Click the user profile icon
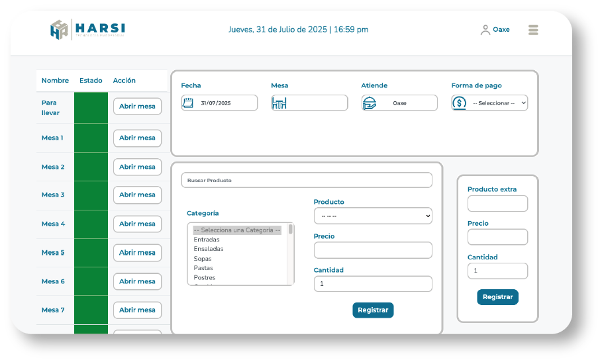This screenshot has height=364, width=602. pyautogui.click(x=485, y=30)
